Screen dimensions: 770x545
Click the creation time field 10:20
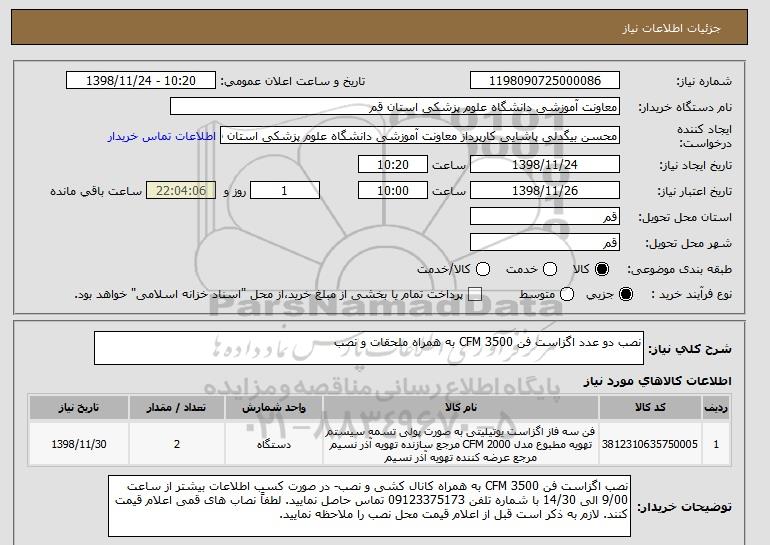(x=393, y=164)
